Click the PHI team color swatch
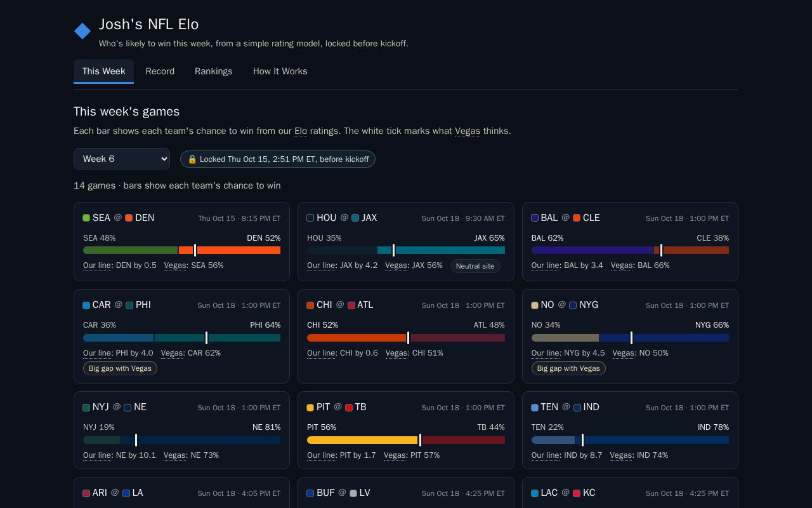 (x=129, y=305)
